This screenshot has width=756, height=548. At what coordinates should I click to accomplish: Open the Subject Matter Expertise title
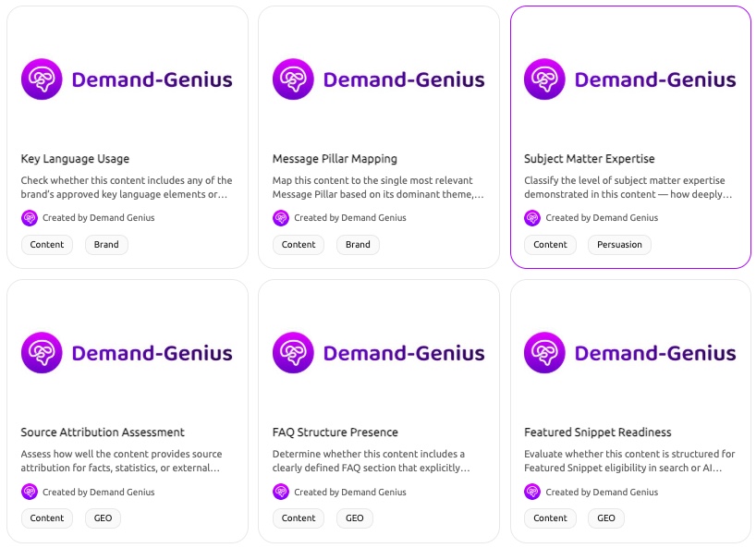click(589, 159)
